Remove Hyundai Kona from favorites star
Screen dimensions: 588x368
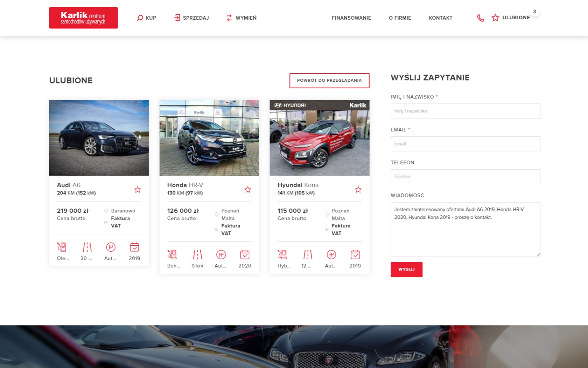point(358,190)
